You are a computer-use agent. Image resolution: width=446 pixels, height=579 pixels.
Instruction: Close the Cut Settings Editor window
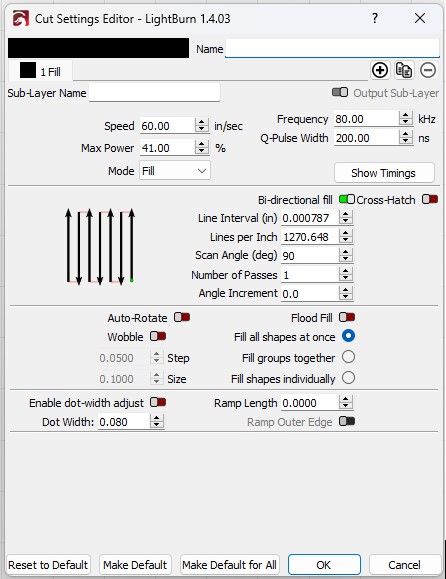click(420, 18)
